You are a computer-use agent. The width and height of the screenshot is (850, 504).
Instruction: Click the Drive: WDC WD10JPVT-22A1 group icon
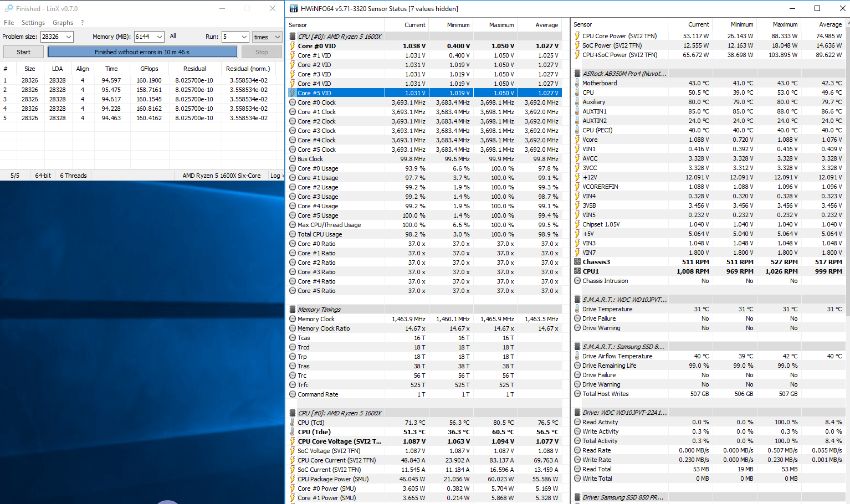[x=577, y=413]
